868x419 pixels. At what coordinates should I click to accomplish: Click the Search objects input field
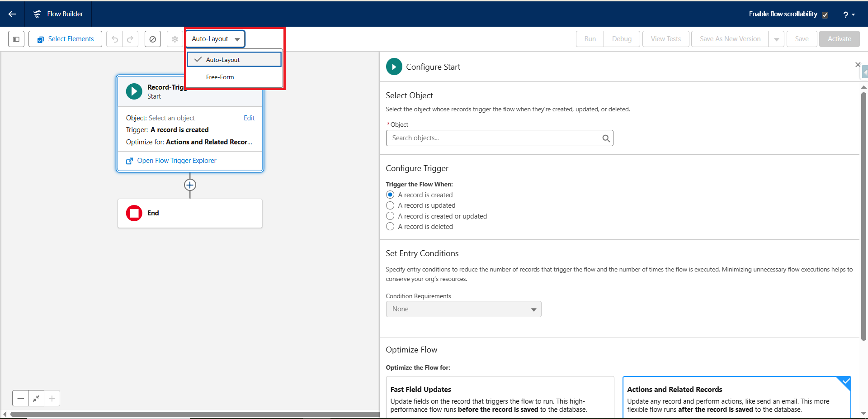click(x=495, y=138)
